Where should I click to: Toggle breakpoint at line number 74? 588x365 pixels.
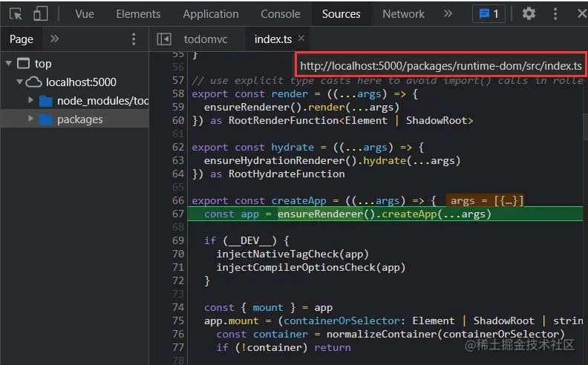click(x=178, y=307)
